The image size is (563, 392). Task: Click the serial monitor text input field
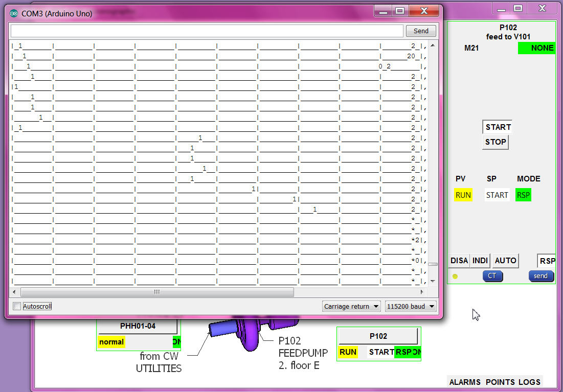(x=207, y=31)
